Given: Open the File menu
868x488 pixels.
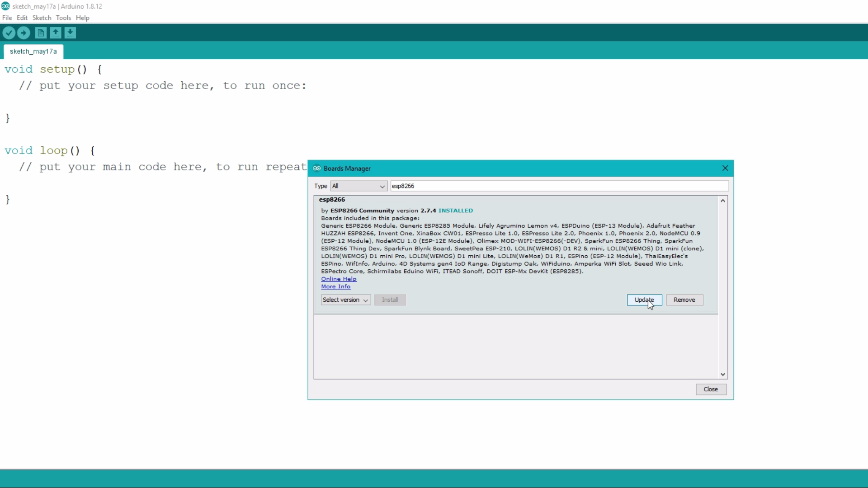Looking at the screenshot, I should click(7, 18).
